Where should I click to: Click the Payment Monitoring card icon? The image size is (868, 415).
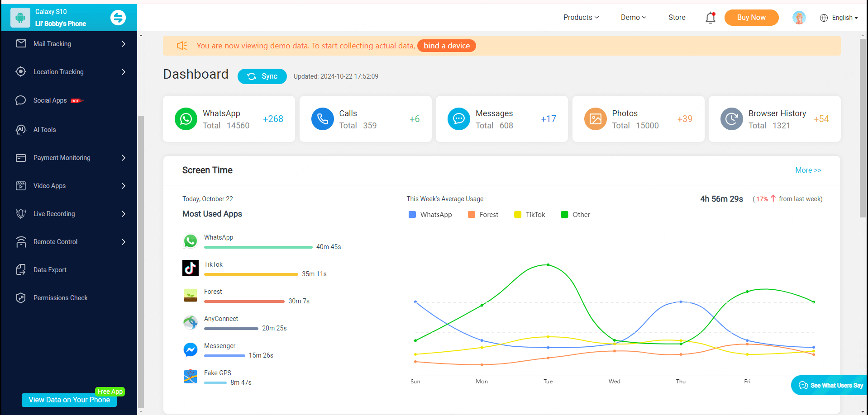[21, 158]
